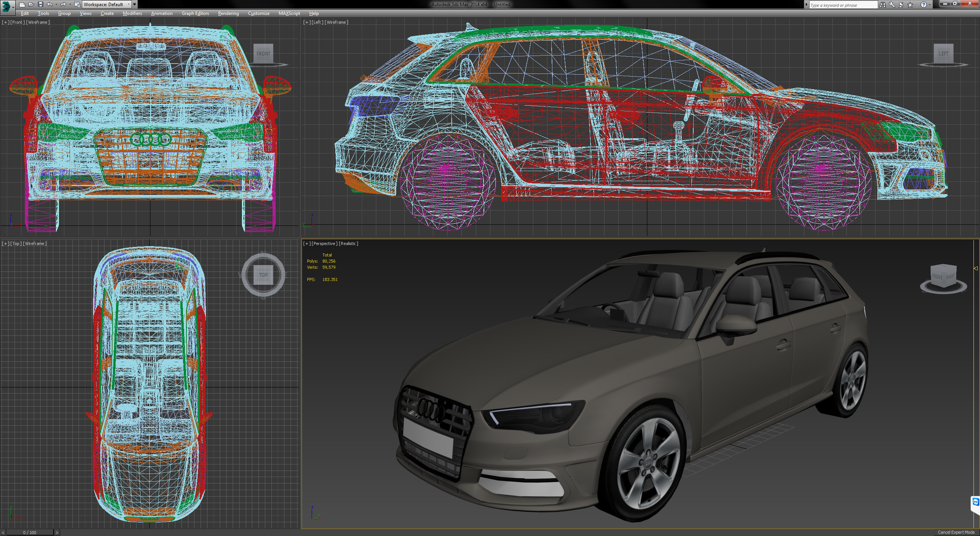Click the Undo Scene Operation icon
This screenshot has height=536, width=980.
tap(50, 5)
